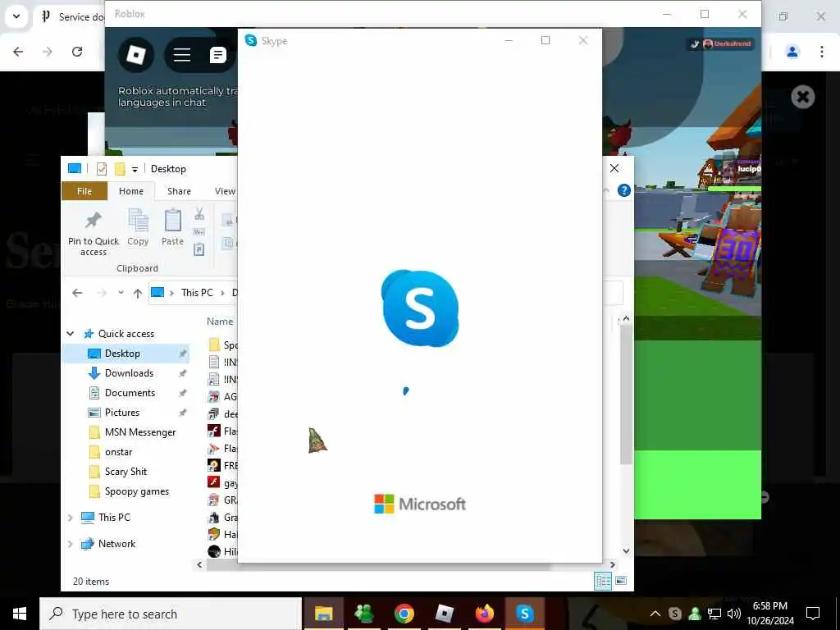Switch to details view in Explorer status bar
Screen dimensions: 840x630
603,582
